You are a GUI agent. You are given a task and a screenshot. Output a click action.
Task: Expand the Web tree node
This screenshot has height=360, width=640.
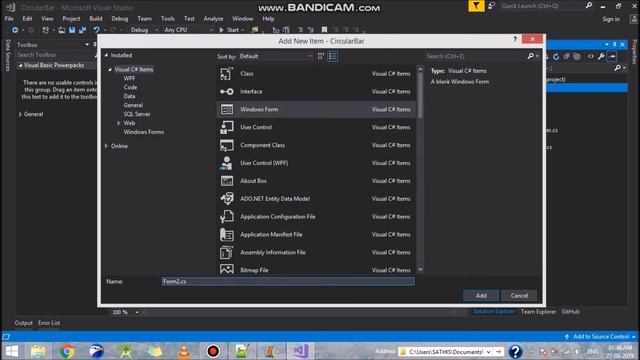[x=118, y=123]
